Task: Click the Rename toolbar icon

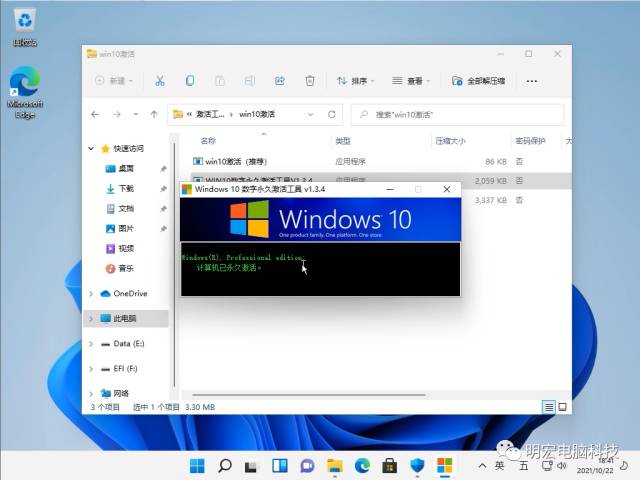Action: [x=250, y=81]
